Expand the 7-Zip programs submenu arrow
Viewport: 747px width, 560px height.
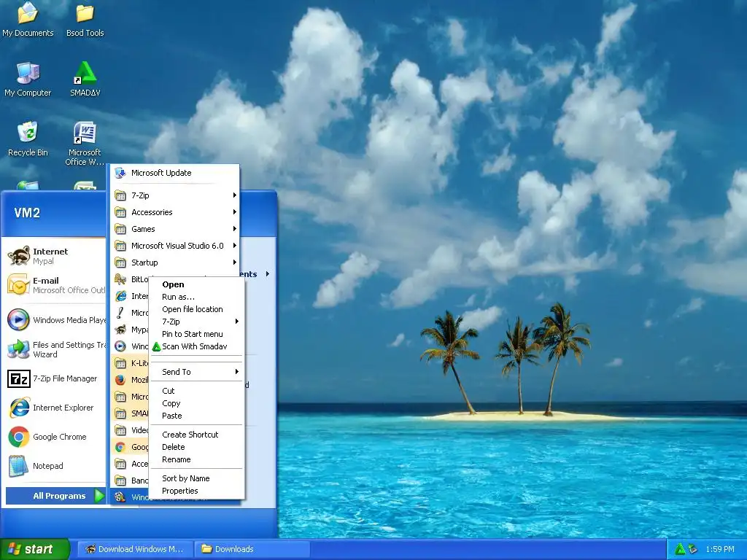234,195
